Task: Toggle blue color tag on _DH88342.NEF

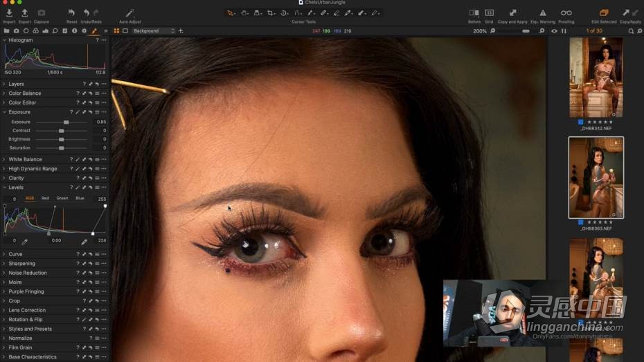Action: 580,122
